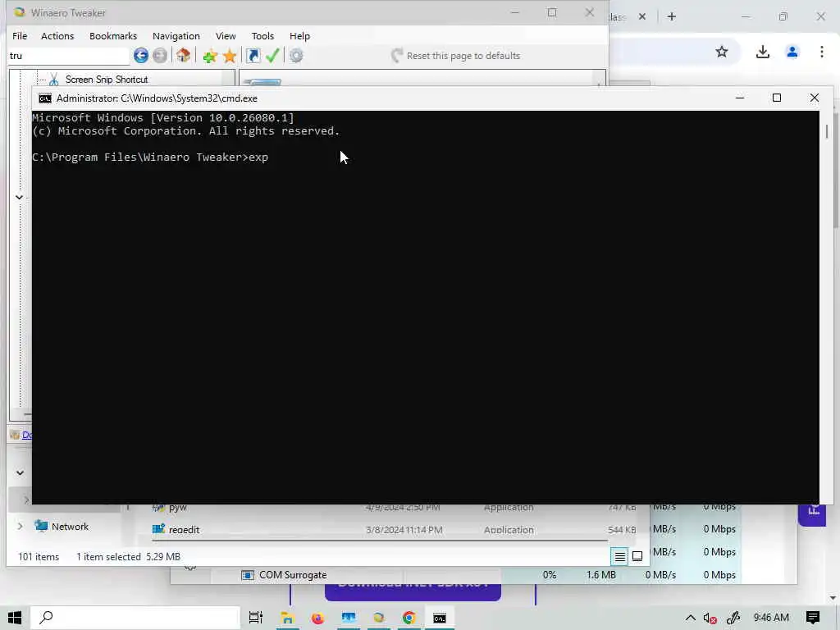This screenshot has height=630, width=840.
Task: Click the '101 items' status text
Action: [39, 557]
